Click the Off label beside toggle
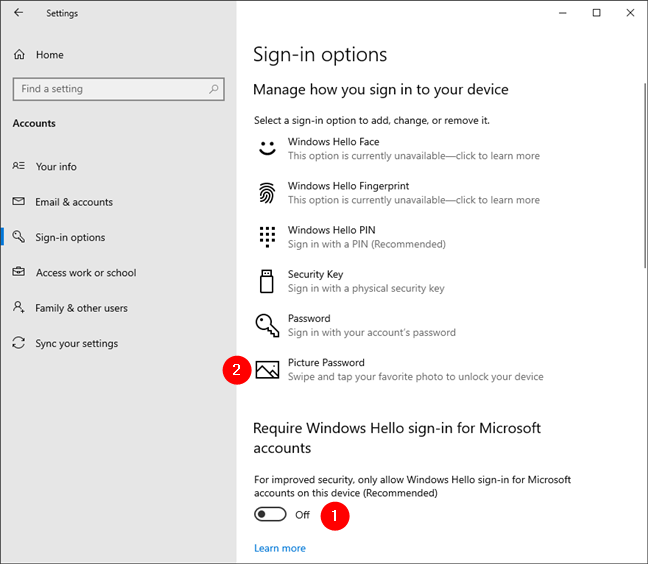The image size is (648, 564). pos(302,515)
